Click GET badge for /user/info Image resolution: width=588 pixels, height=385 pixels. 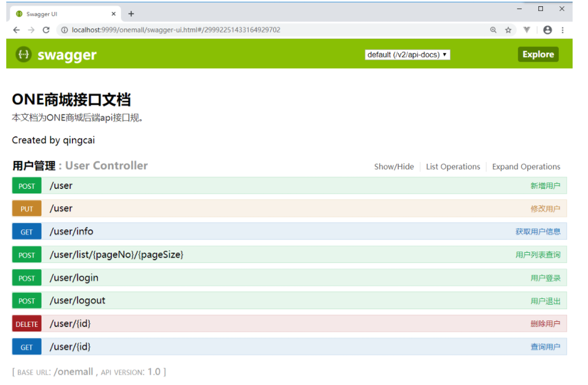(27, 232)
